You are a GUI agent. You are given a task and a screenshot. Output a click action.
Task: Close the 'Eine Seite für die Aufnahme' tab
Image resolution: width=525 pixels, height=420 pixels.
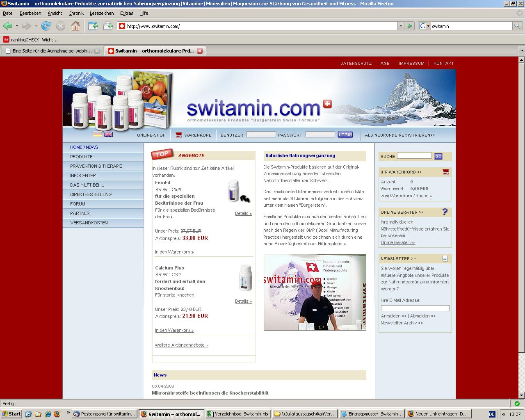(97, 51)
